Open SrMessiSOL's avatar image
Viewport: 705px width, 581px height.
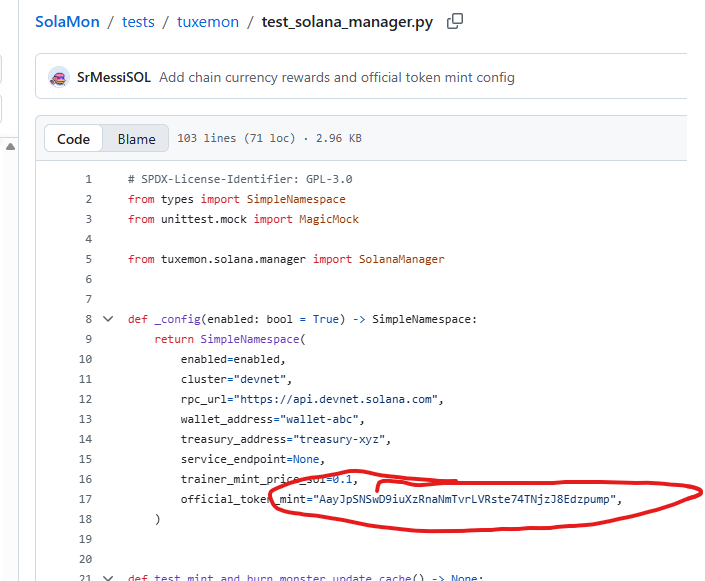(x=59, y=77)
